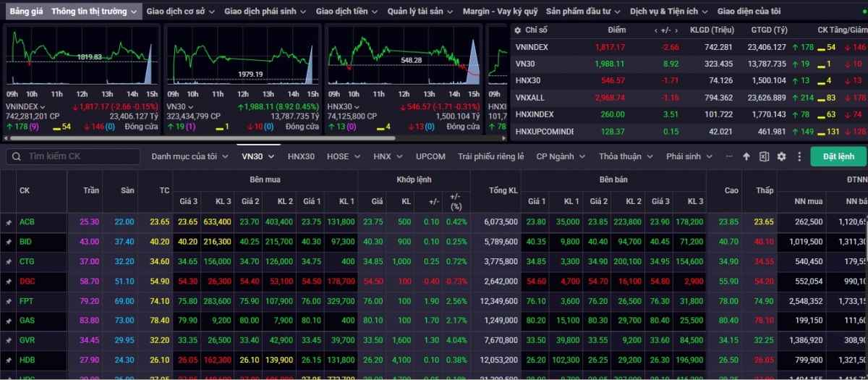Image resolution: width=868 pixels, height=380 pixels.
Task: Click the left arrow beside the +/- column
Action: [x=656, y=30]
